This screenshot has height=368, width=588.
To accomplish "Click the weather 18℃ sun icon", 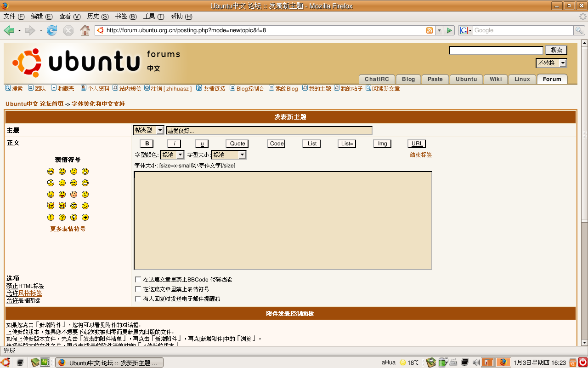I will (403, 362).
